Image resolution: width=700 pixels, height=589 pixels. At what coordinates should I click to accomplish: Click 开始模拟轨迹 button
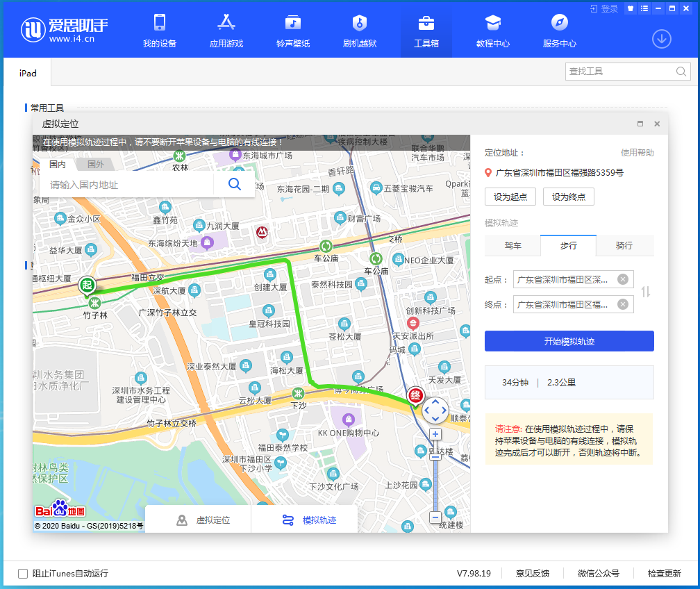pyautogui.click(x=569, y=341)
